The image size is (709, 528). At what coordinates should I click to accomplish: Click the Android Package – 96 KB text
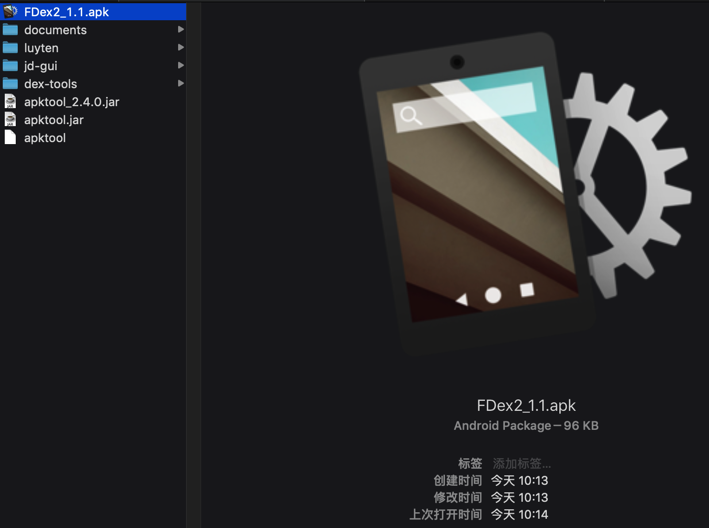pyautogui.click(x=526, y=425)
